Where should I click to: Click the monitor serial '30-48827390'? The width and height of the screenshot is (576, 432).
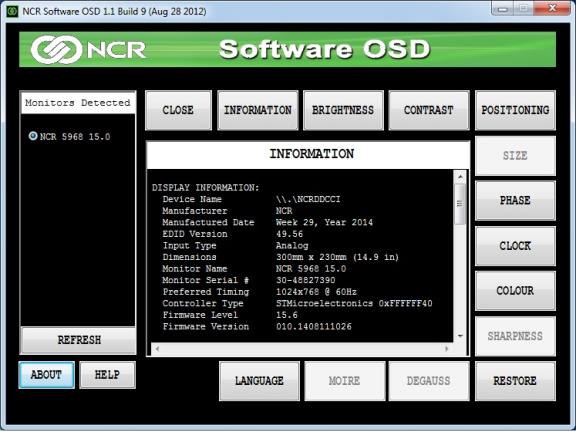(305, 280)
